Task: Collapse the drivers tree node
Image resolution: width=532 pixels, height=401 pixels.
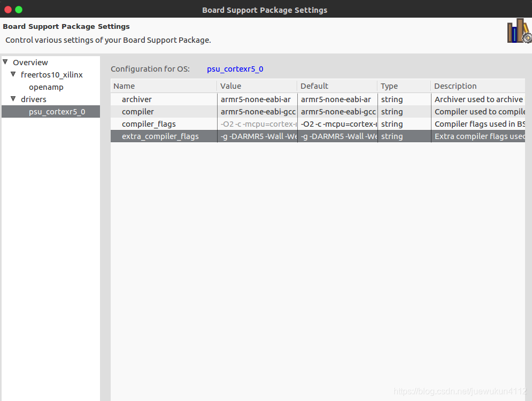Action: pyautogui.click(x=13, y=99)
